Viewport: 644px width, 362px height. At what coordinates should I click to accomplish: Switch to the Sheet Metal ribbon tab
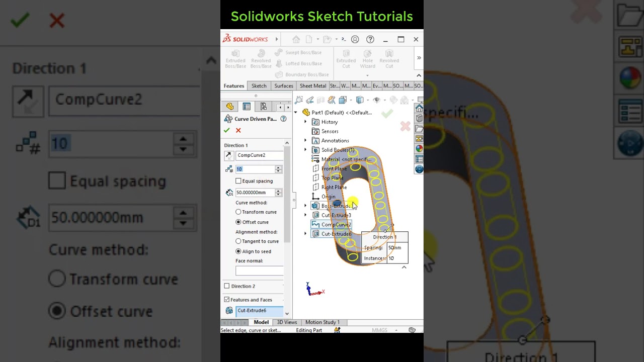tap(313, 86)
